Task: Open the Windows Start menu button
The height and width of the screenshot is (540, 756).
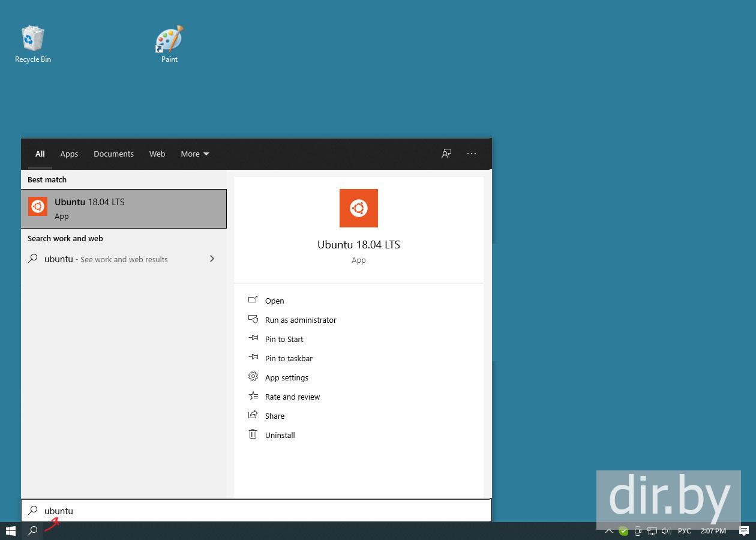Action: tap(10, 531)
